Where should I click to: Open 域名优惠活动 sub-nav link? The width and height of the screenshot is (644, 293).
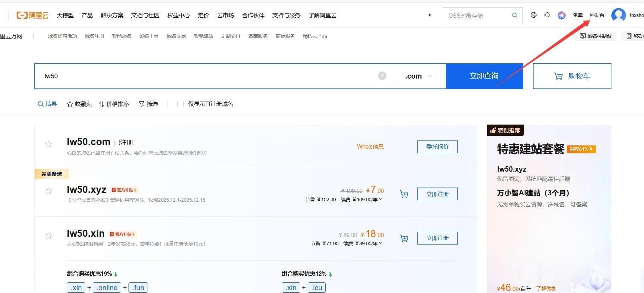(x=62, y=36)
